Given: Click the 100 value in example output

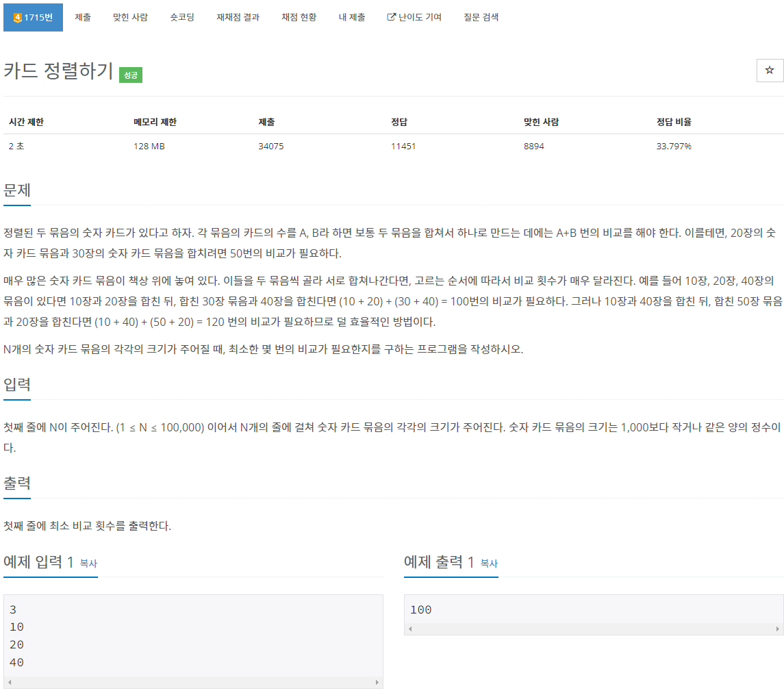Looking at the screenshot, I should (x=420, y=609).
